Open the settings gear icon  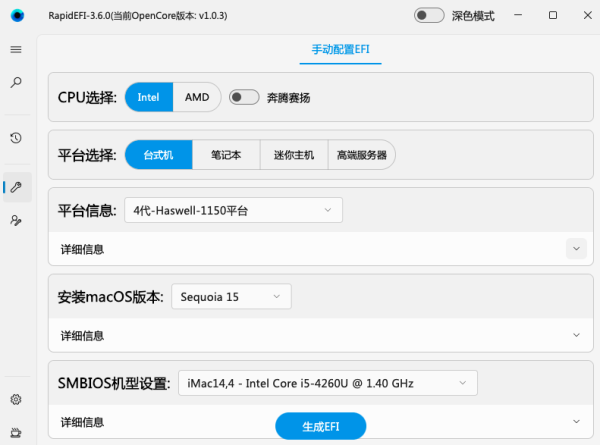(x=16, y=399)
